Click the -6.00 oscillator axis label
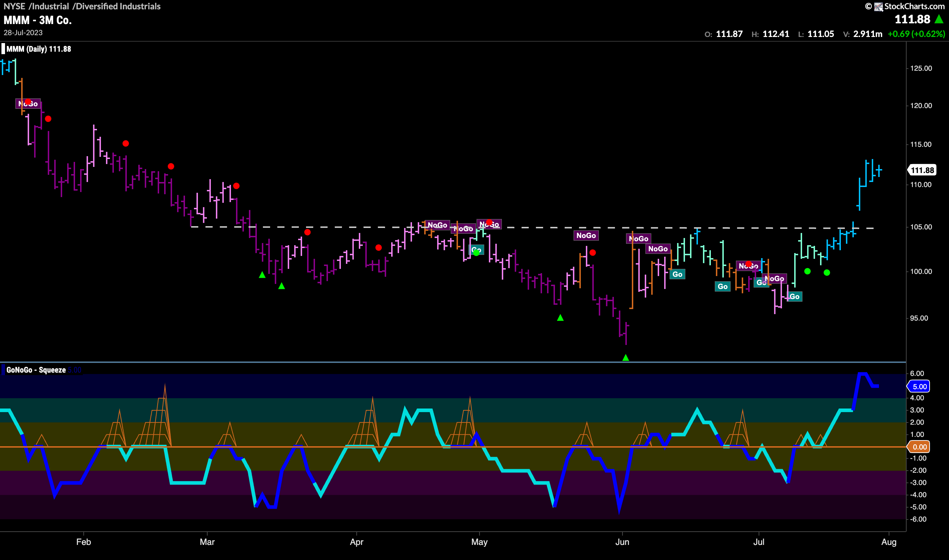Viewport: 949px width, 560px height. coord(918,519)
